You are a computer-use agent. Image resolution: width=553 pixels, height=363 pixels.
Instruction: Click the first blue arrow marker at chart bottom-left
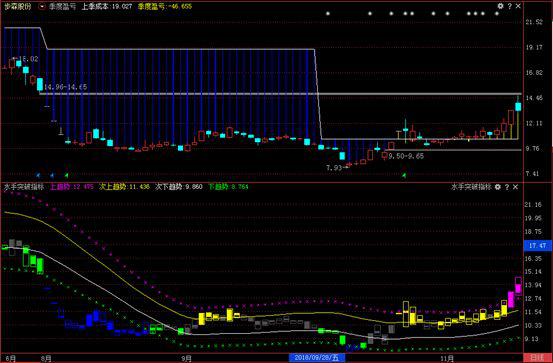pyautogui.click(x=38, y=175)
